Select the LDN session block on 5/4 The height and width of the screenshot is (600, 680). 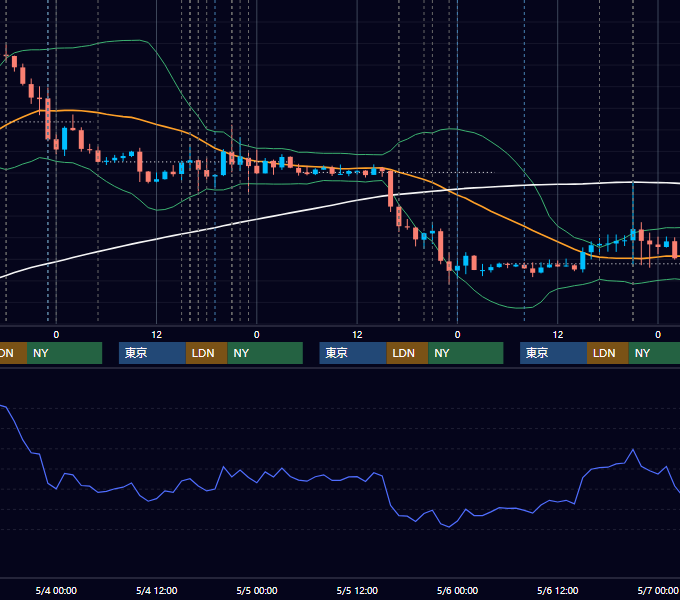click(206, 353)
